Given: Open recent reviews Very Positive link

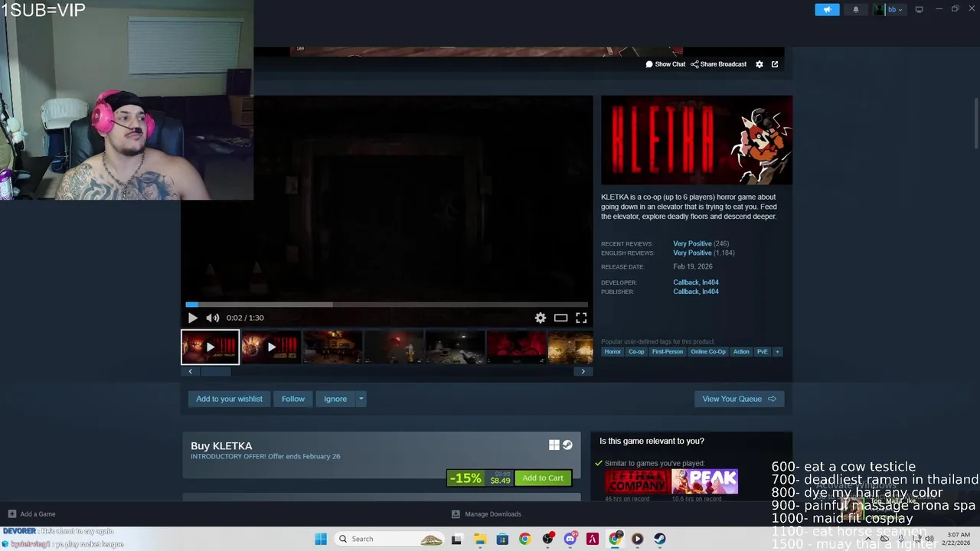Looking at the screenshot, I should click(x=692, y=243).
